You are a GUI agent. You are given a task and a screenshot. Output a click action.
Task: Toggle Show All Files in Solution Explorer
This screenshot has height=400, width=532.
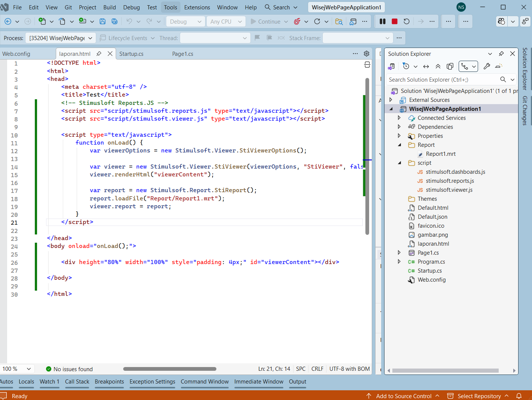point(450,66)
